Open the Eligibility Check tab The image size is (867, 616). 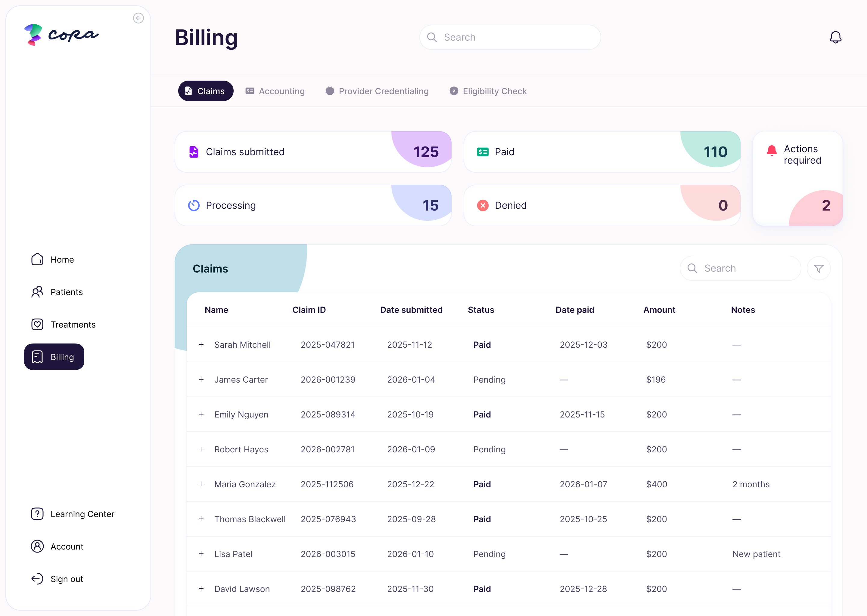(488, 91)
